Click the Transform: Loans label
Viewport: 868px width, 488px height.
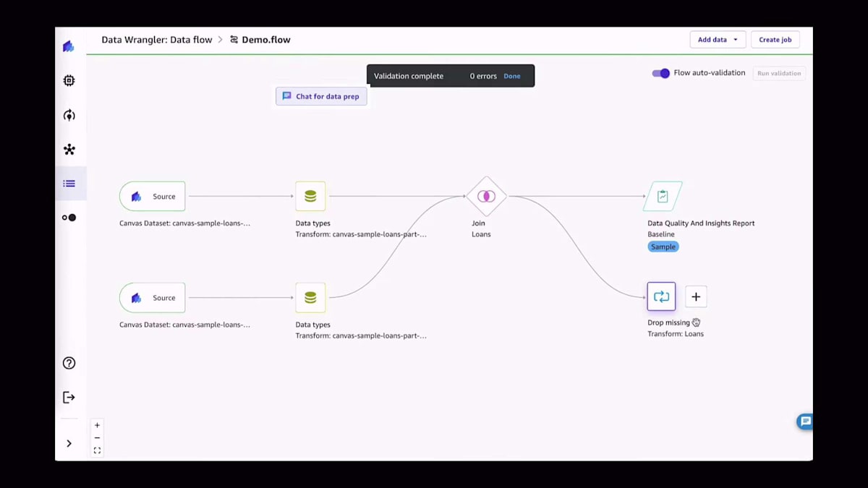click(676, 334)
